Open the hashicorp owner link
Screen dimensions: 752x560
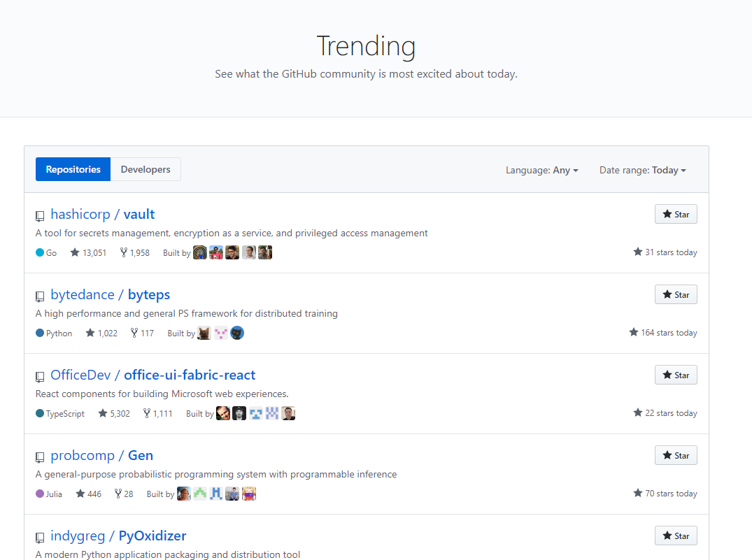coord(80,215)
